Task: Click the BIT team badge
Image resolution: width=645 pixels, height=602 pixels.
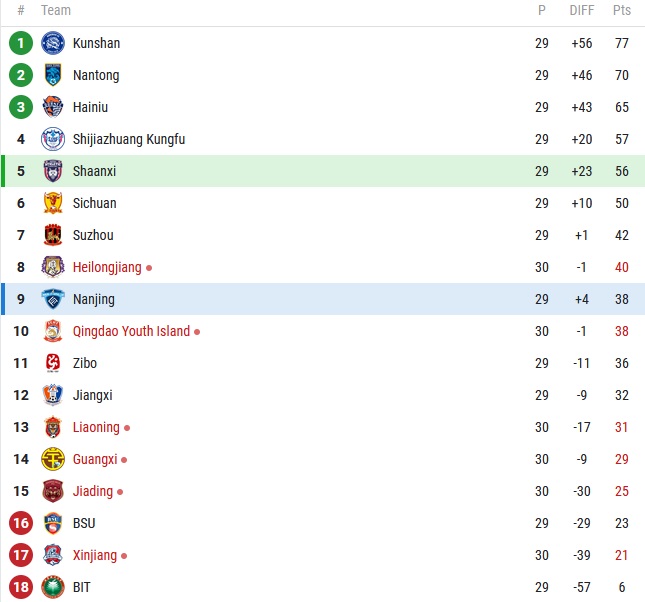Action: pyautogui.click(x=53, y=587)
